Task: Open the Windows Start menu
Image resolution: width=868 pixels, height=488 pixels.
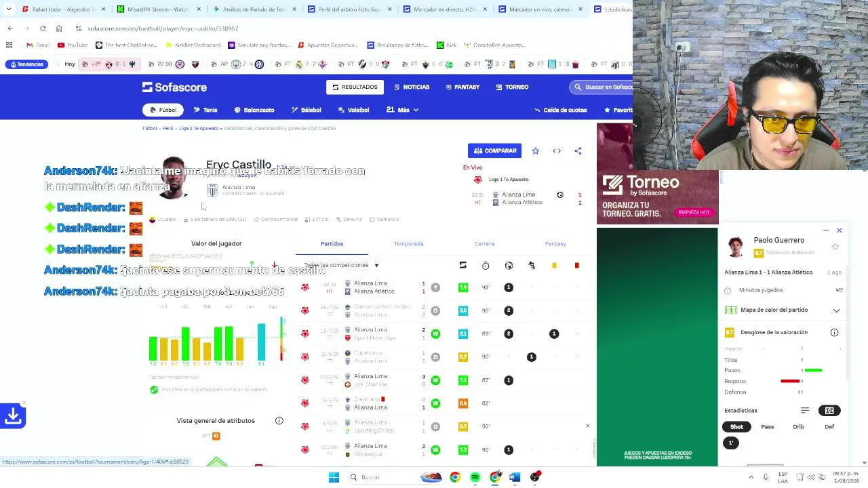Action: pyautogui.click(x=334, y=477)
